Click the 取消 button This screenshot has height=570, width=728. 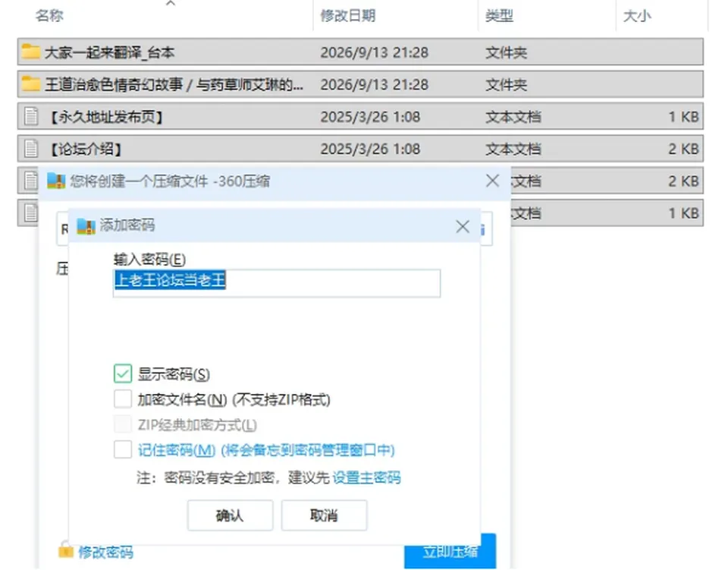click(324, 515)
